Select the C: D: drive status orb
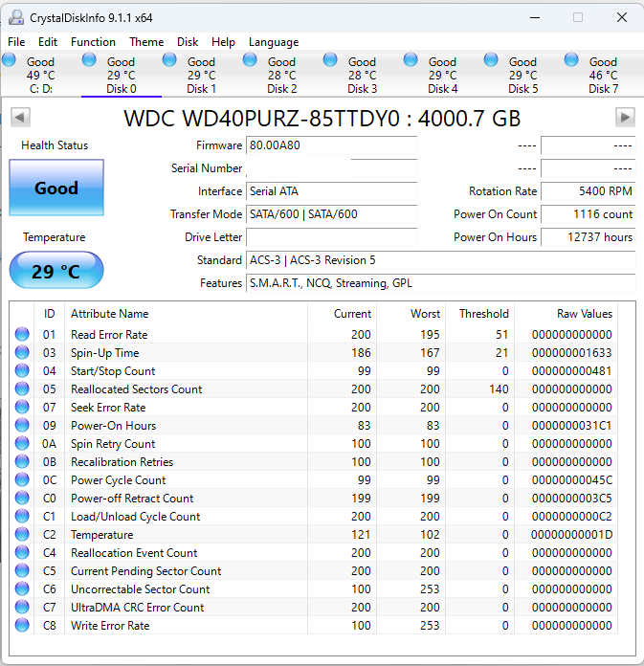 coord(10,60)
